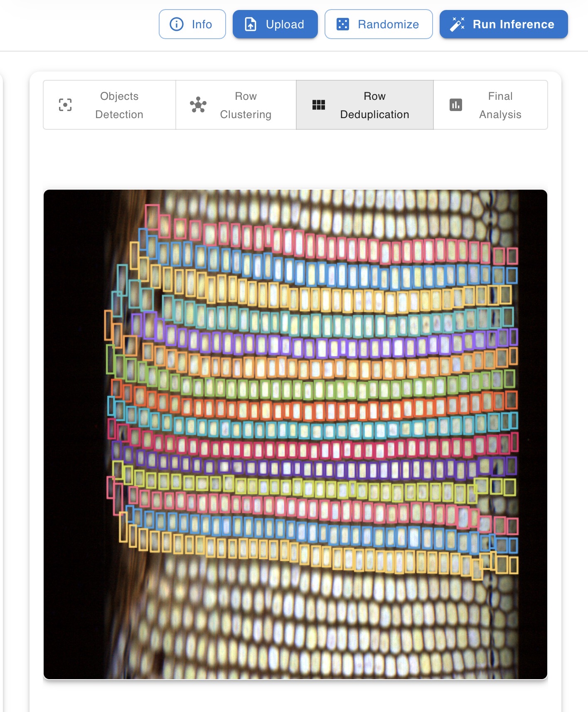Click the Upload file icon
Viewport: 588px width, 712px height.
pyautogui.click(x=251, y=24)
